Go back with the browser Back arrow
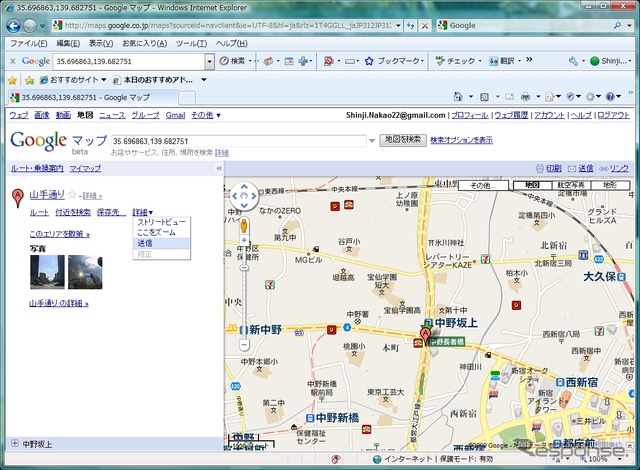The height and width of the screenshot is (470, 640). (x=13, y=26)
